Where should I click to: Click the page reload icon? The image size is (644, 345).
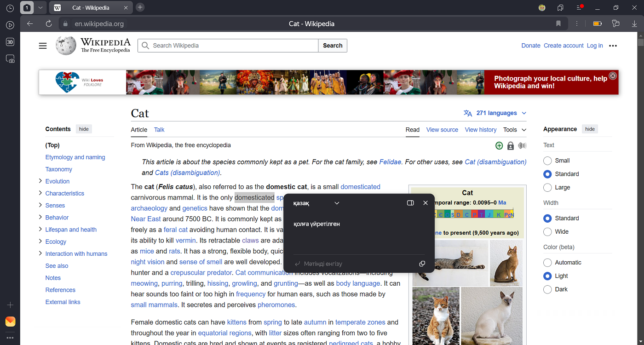pos(49,23)
